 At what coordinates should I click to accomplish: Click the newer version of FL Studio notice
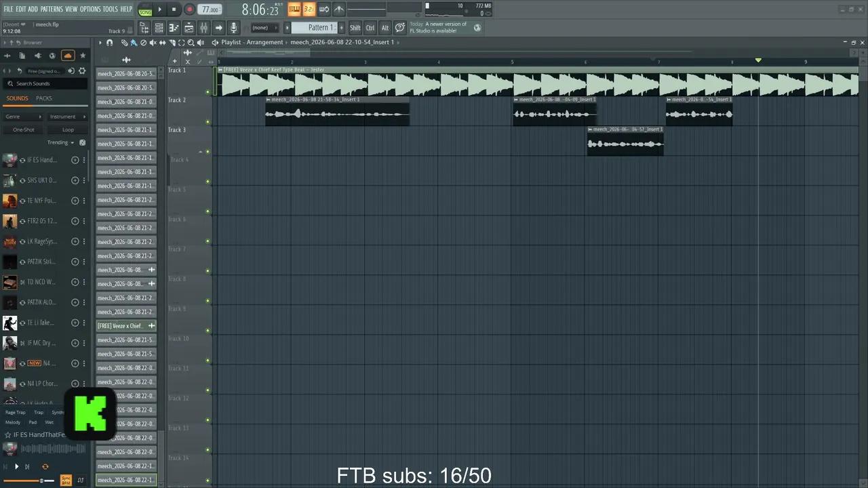pos(446,28)
